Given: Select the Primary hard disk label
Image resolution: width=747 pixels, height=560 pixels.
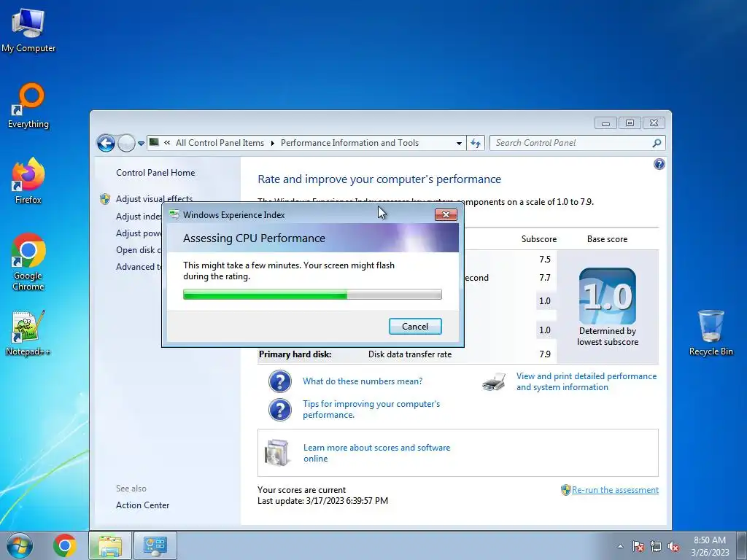Looking at the screenshot, I should pos(295,354).
